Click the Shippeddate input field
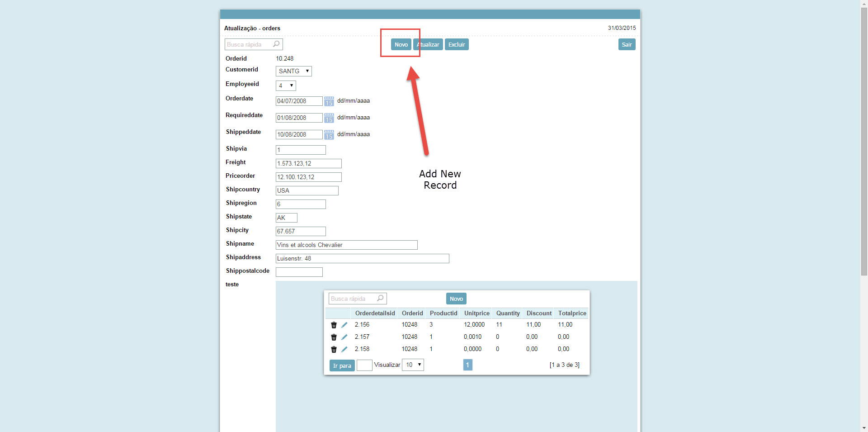The height and width of the screenshot is (432, 868). coord(299,134)
